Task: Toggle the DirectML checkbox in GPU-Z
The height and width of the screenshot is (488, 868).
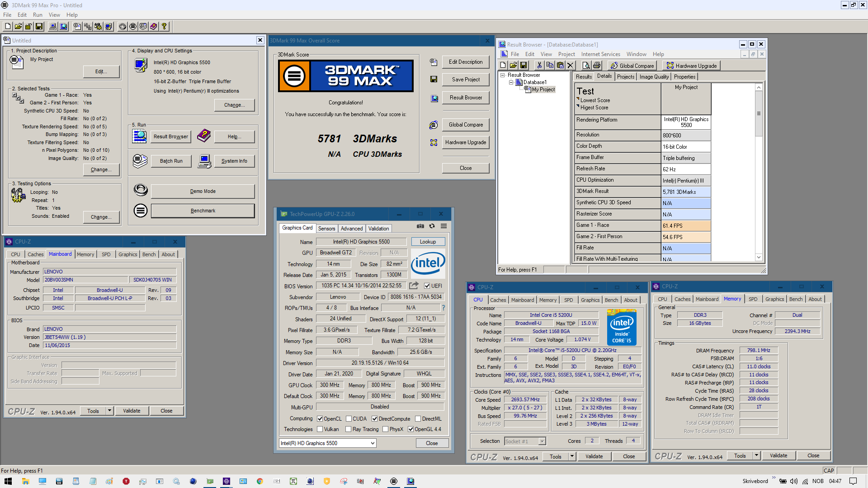Action: click(418, 419)
